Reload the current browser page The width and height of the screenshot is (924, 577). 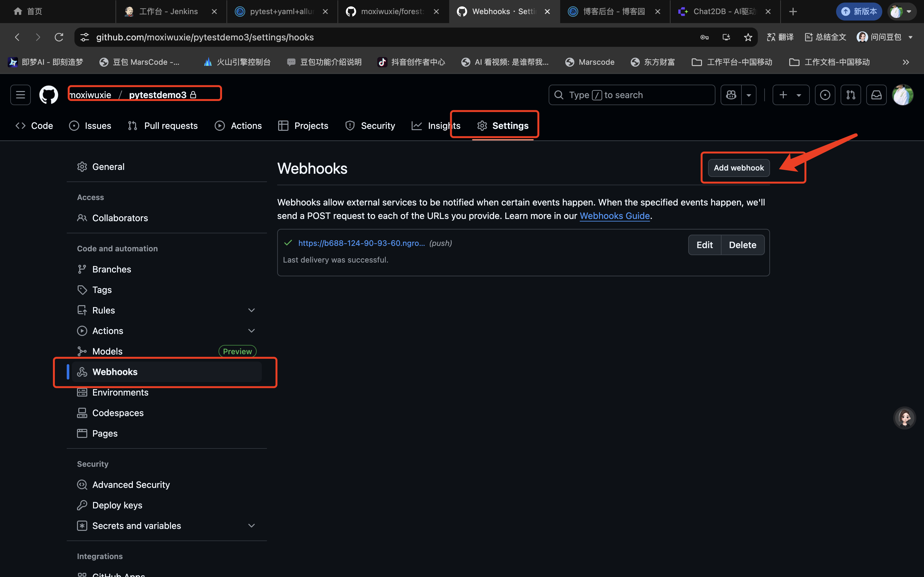pyautogui.click(x=59, y=37)
